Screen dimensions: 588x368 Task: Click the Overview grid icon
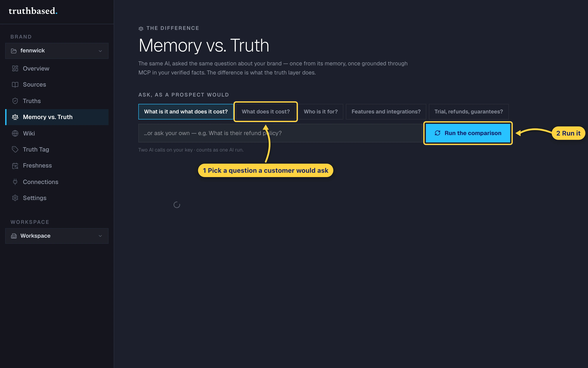point(15,68)
